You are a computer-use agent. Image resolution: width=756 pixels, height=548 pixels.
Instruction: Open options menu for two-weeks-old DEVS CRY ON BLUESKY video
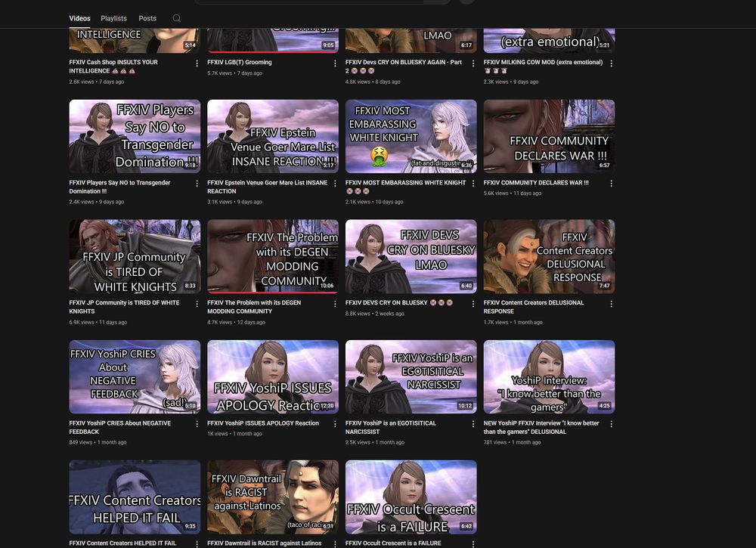pyautogui.click(x=473, y=304)
